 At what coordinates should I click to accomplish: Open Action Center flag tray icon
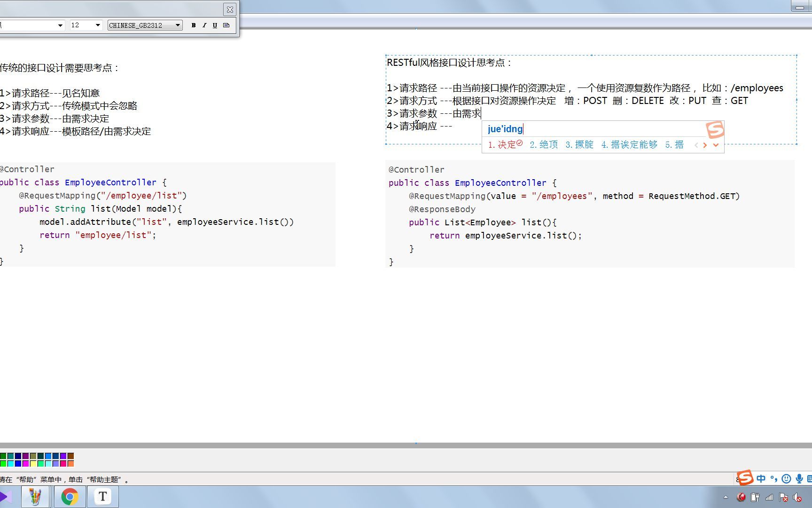coord(783,497)
